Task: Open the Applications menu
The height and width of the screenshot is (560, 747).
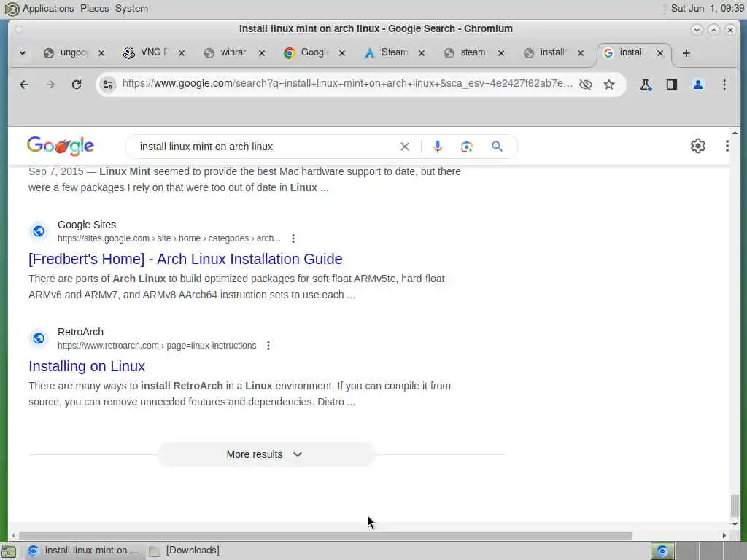Action: click(48, 9)
